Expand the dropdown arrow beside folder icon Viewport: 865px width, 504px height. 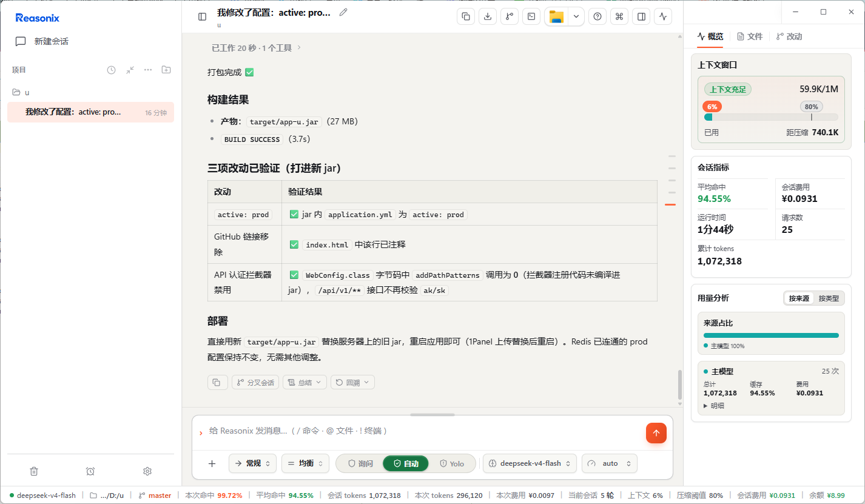(x=576, y=16)
